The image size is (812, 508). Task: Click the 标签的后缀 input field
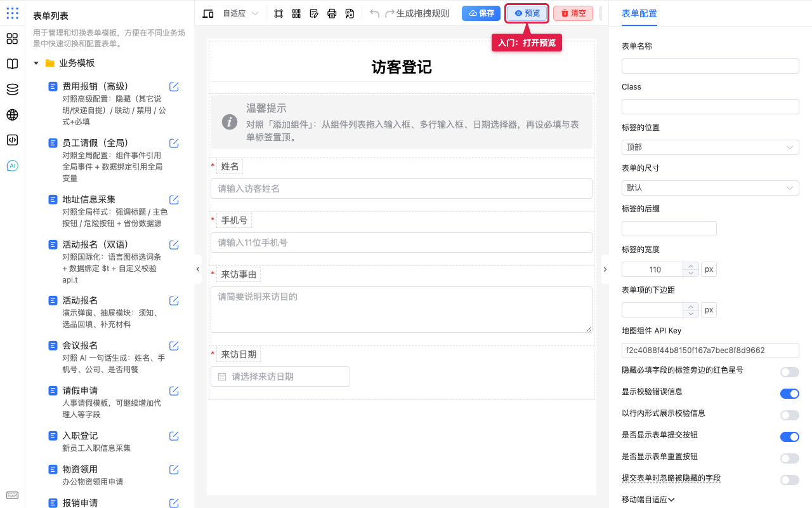(x=669, y=229)
